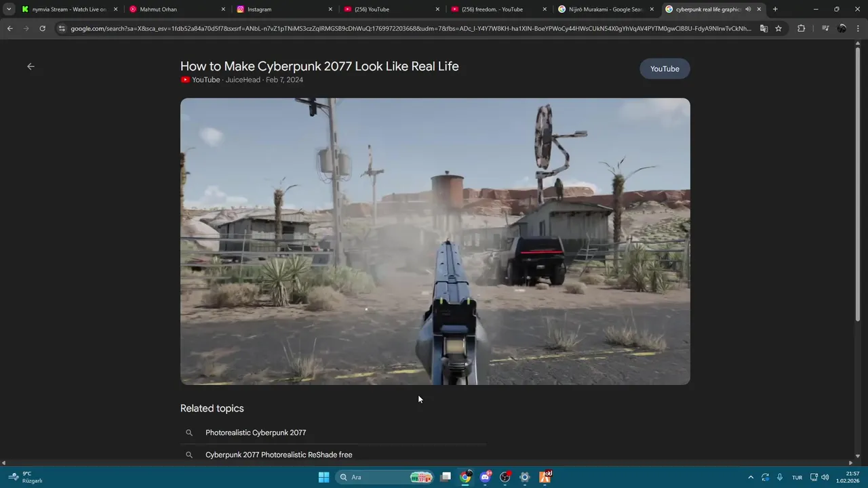
Task: Click the Translate page icon
Action: (764, 28)
